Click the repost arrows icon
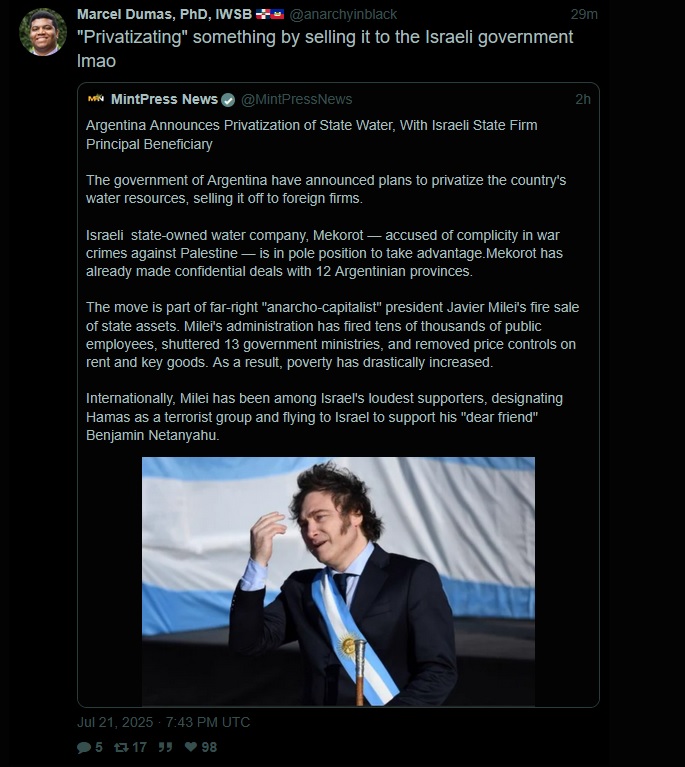 pyautogui.click(x=121, y=747)
